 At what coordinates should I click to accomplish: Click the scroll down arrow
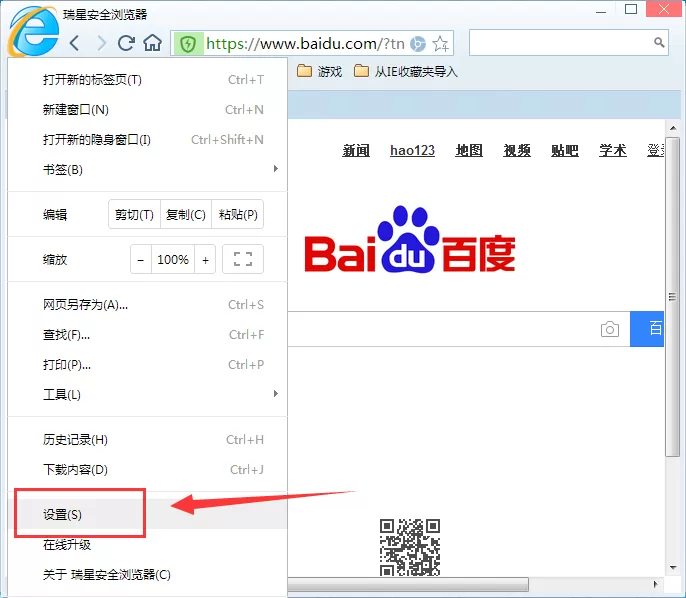[x=673, y=568]
